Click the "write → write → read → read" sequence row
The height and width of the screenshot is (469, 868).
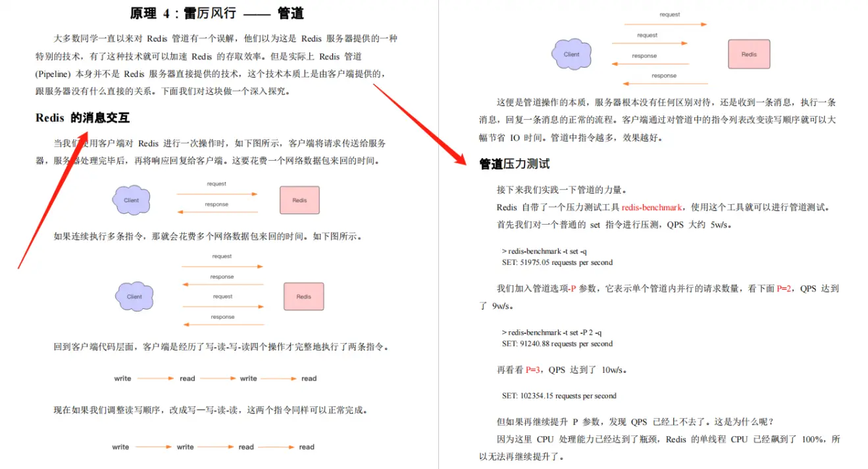(214, 447)
